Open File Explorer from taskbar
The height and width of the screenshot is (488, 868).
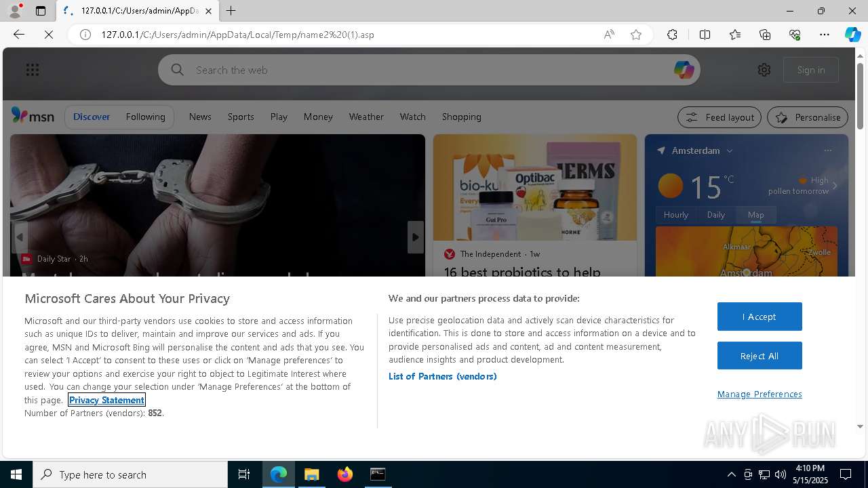[312, 474]
